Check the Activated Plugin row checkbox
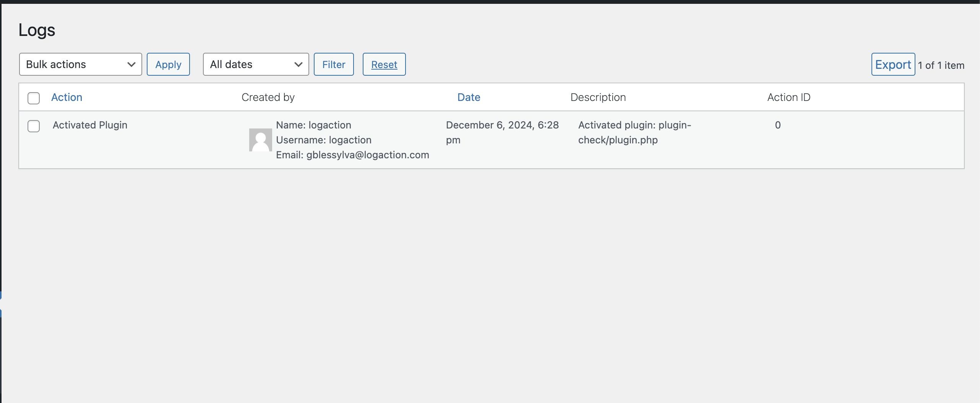Image resolution: width=980 pixels, height=403 pixels. tap(34, 126)
